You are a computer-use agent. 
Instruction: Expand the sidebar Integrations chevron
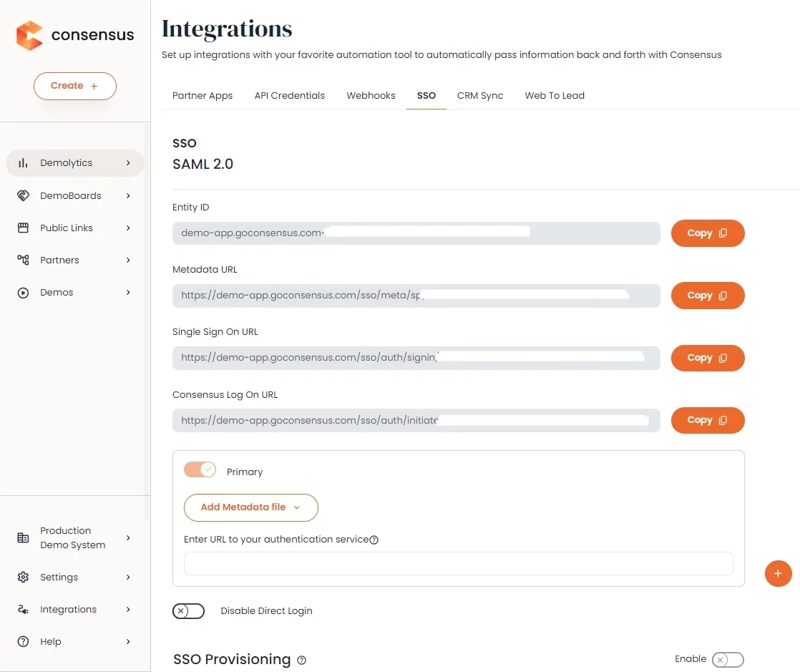tap(128, 609)
